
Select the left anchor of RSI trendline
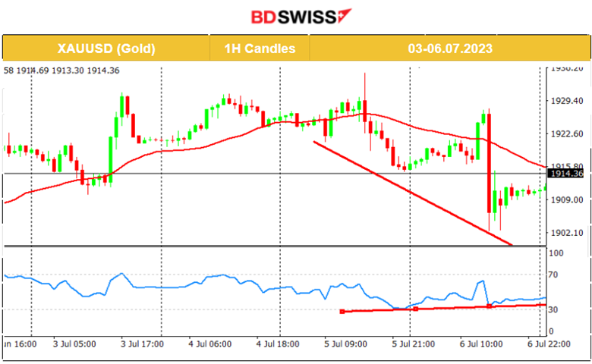tap(342, 312)
